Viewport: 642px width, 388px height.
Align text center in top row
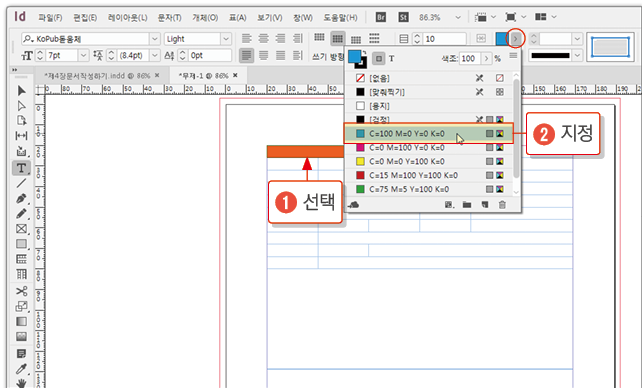click(263, 38)
